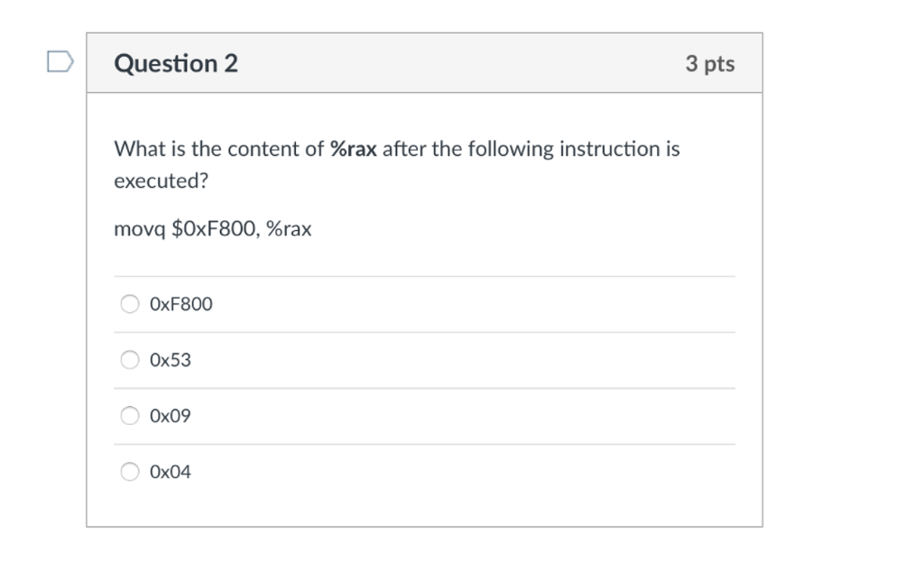Click the "Question 2" heading
This screenshot has height=583, width=924.
(x=177, y=64)
